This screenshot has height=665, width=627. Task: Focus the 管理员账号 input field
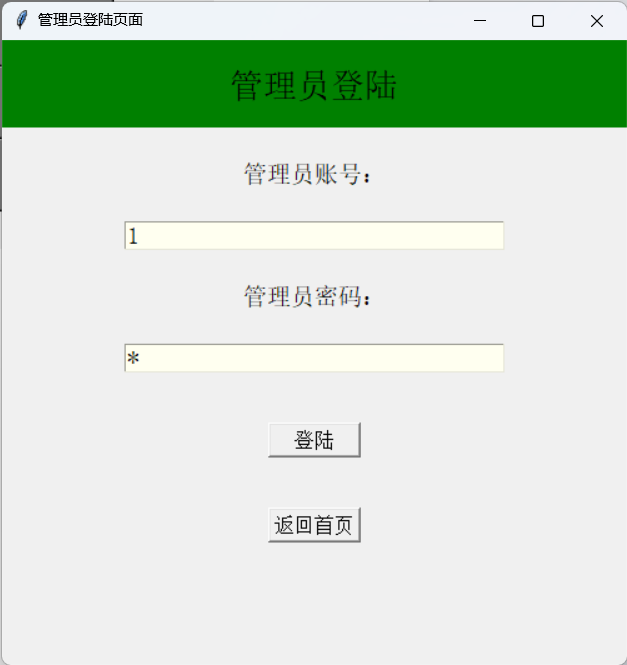pos(314,235)
